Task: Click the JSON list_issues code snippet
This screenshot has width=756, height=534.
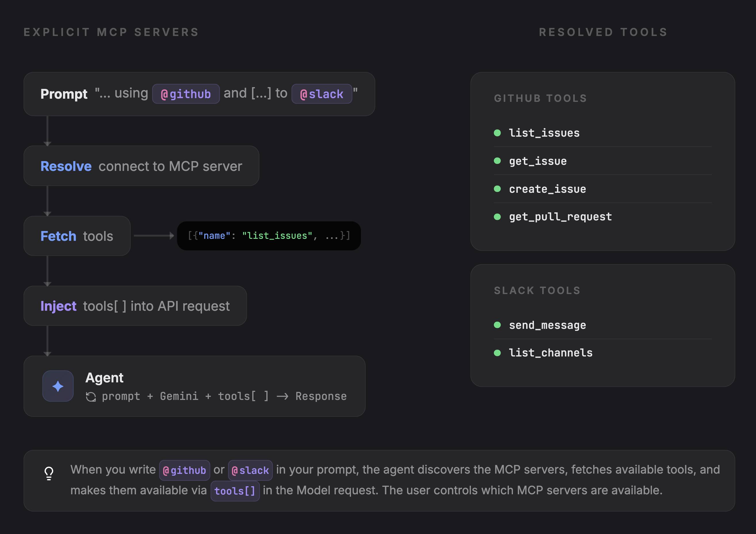Action: click(269, 236)
